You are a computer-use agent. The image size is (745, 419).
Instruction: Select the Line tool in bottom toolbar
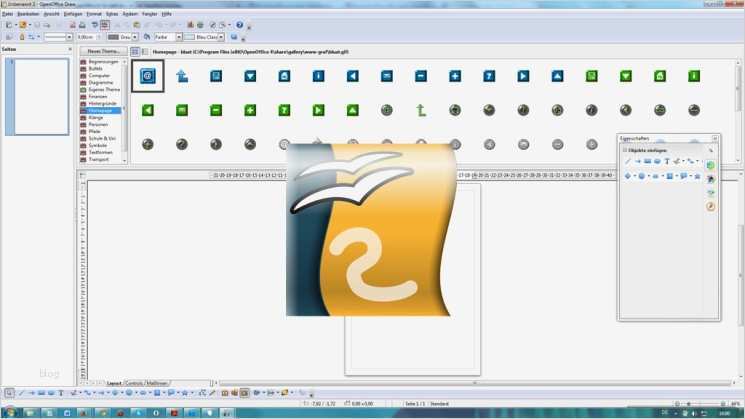[x=21, y=393]
